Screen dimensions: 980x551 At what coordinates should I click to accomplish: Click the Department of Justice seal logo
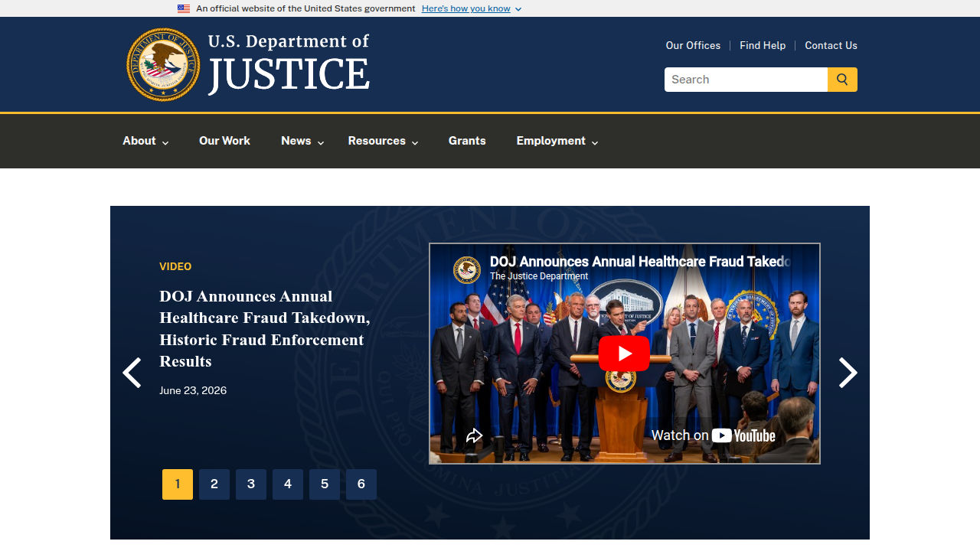point(163,64)
